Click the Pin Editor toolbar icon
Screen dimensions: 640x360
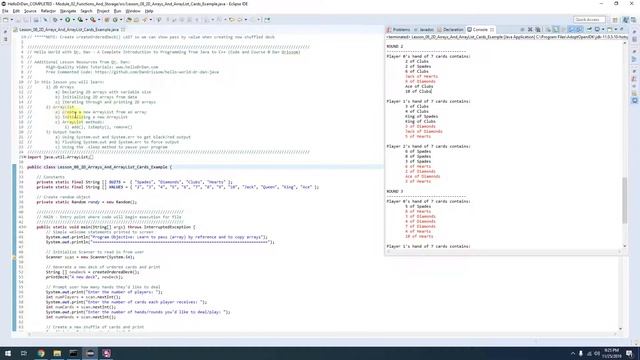[x=267, y=20]
